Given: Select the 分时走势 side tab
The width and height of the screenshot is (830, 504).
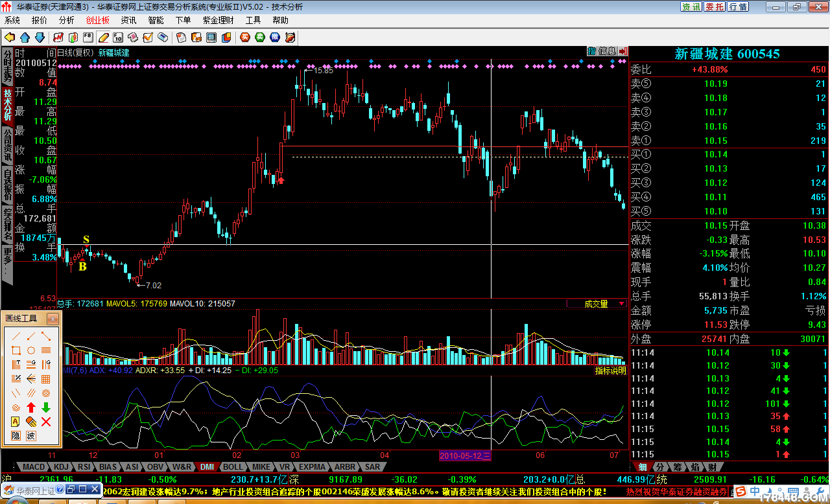Looking at the screenshot, I should coord(6,66).
